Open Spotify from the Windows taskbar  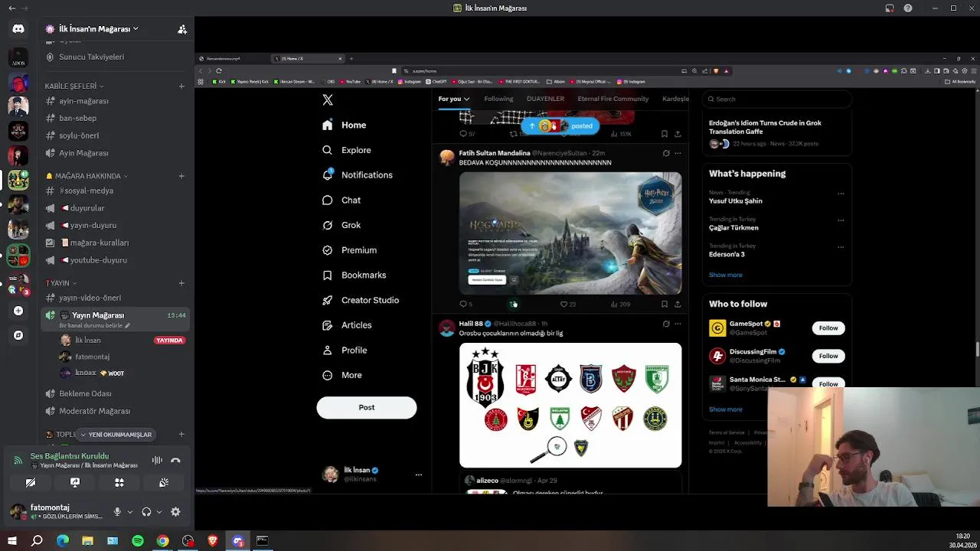pos(138,541)
